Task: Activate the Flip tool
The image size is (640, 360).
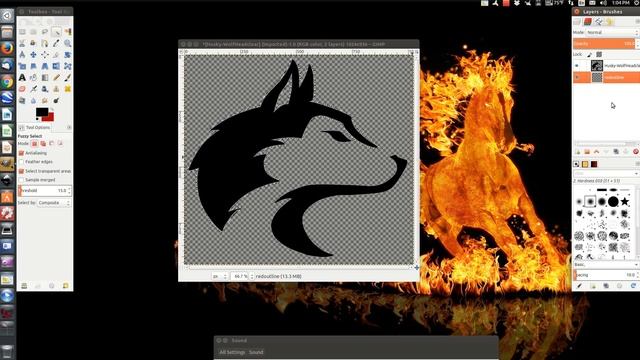Action: click(56, 66)
